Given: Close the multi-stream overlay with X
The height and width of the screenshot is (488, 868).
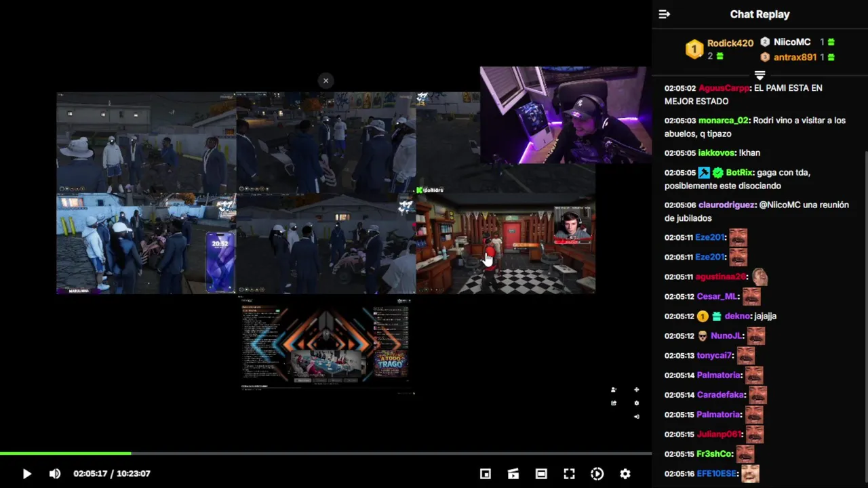Looking at the screenshot, I should pyautogui.click(x=325, y=81).
